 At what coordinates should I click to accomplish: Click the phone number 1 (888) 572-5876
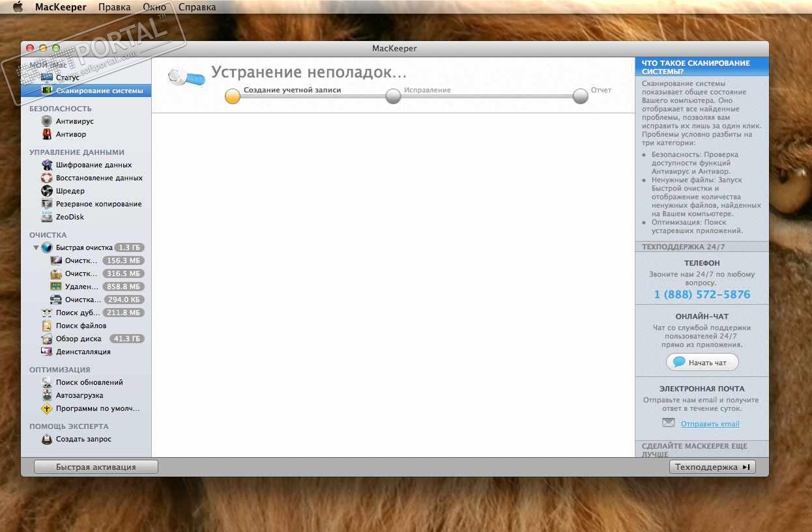pyautogui.click(x=703, y=294)
